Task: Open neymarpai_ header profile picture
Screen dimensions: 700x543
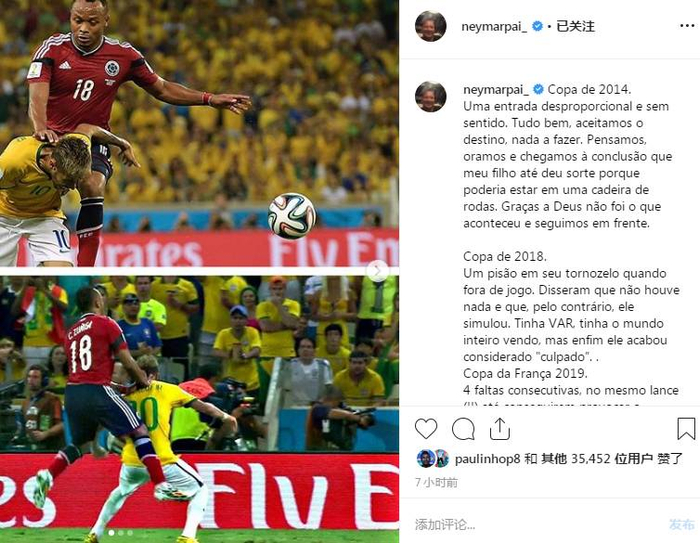Action: tap(430, 26)
